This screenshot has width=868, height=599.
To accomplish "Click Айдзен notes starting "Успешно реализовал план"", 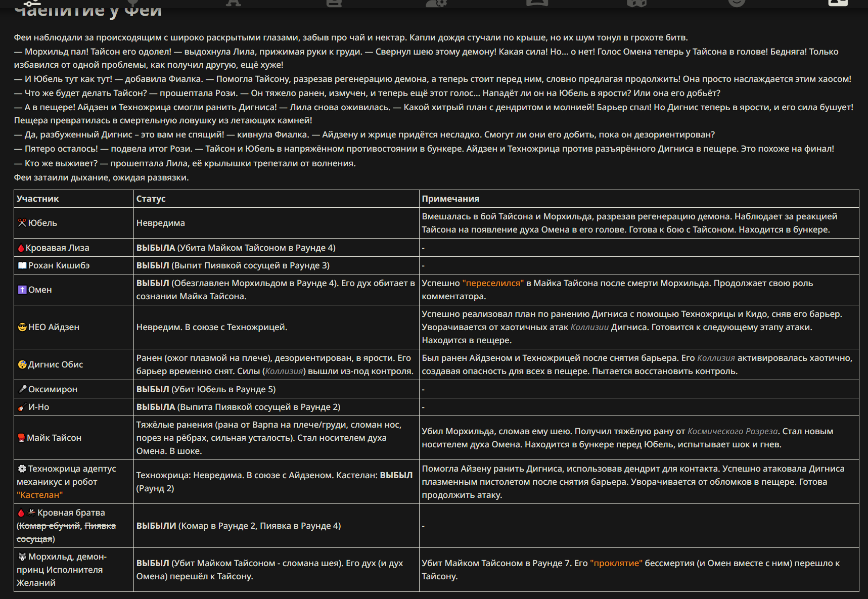I will [x=632, y=327].
